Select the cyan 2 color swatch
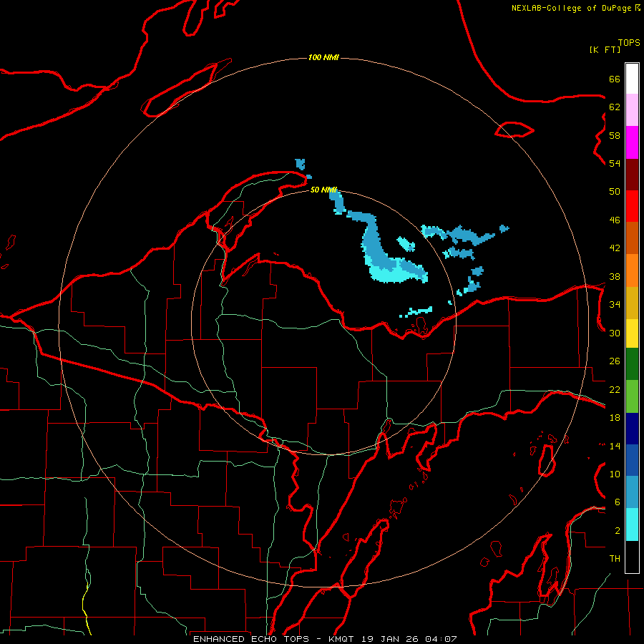This screenshot has width=644, height=644. (x=632, y=525)
